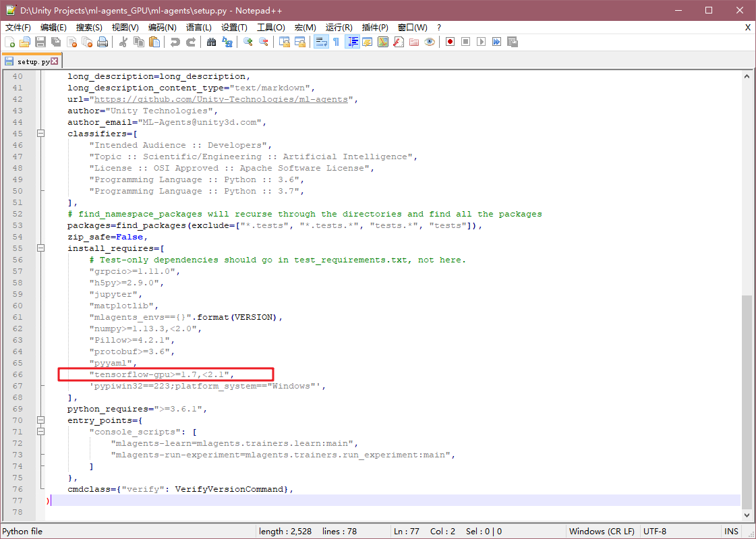Open the 工具(O) menu
The width and height of the screenshot is (756, 539).
pos(271,28)
